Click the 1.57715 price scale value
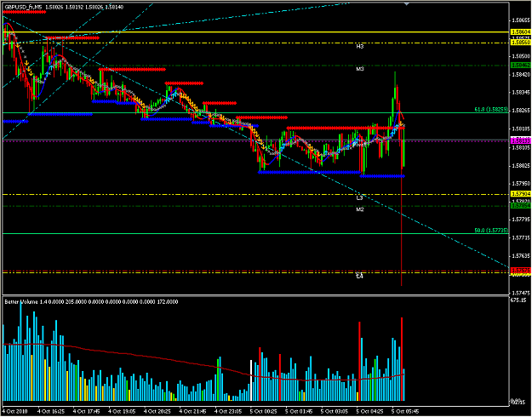Image resolution: width=532 pixels, height=417 pixels. click(521, 238)
